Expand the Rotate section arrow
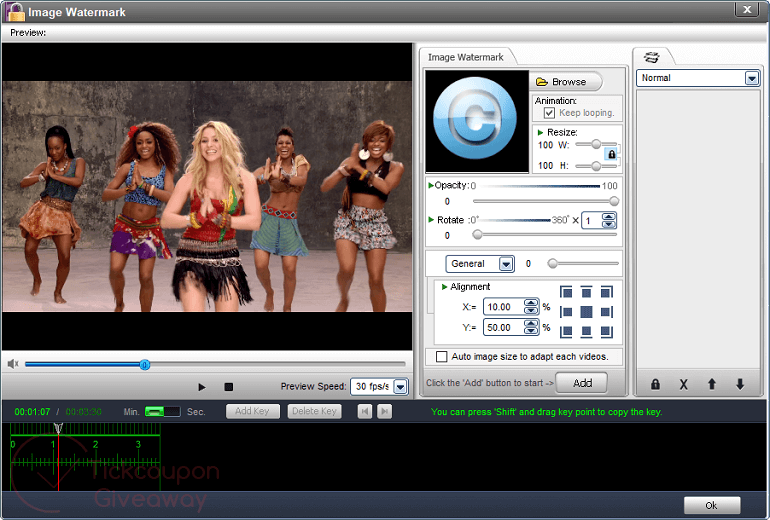Image resolution: width=770 pixels, height=520 pixels. pos(431,219)
